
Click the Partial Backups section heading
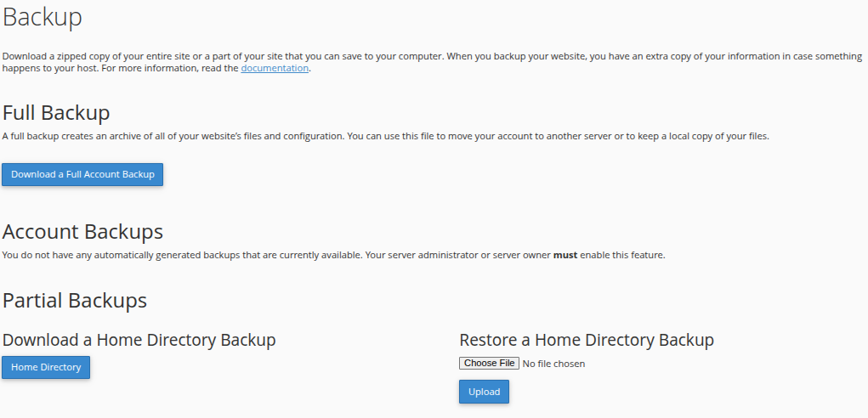(x=75, y=300)
